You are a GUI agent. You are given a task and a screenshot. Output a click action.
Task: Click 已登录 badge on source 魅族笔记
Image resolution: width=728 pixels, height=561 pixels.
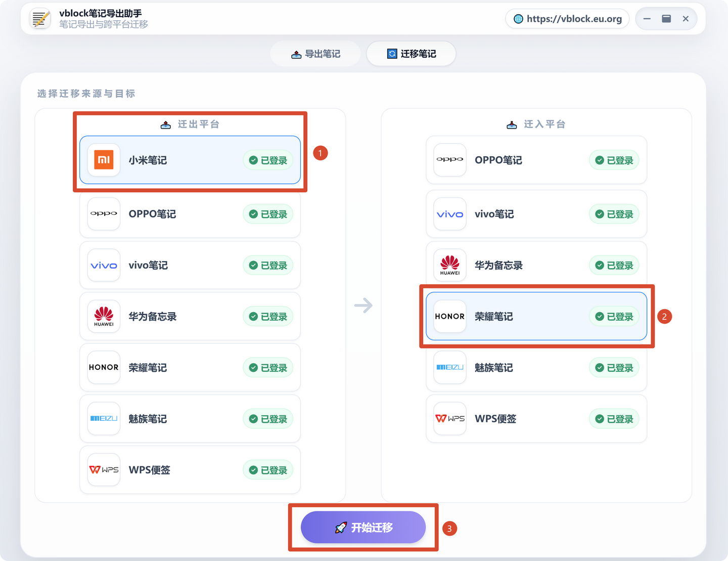pos(268,419)
